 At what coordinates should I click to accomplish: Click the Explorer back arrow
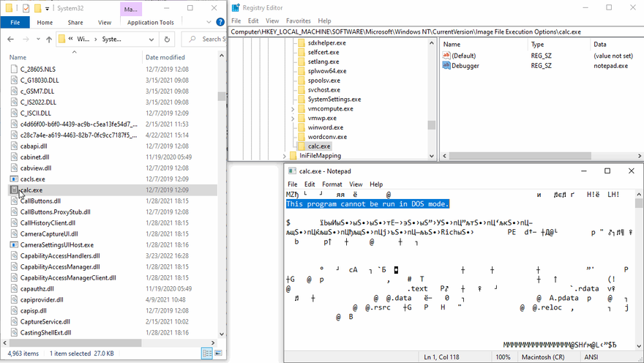pos(12,40)
